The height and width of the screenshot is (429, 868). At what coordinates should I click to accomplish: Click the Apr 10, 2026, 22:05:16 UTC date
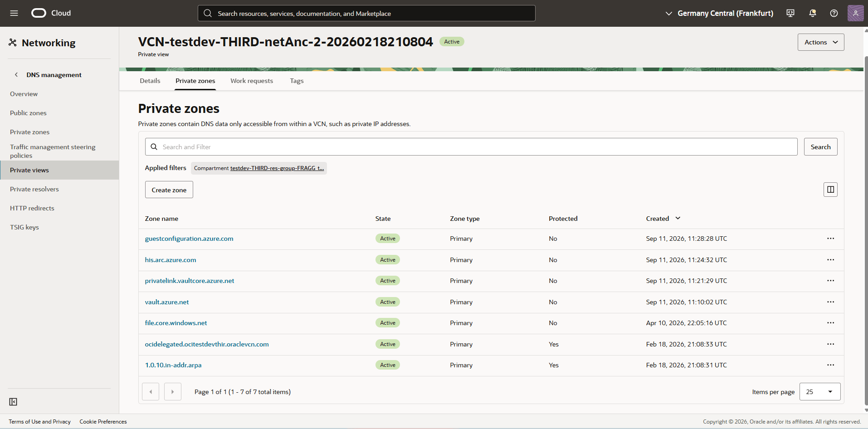(687, 323)
